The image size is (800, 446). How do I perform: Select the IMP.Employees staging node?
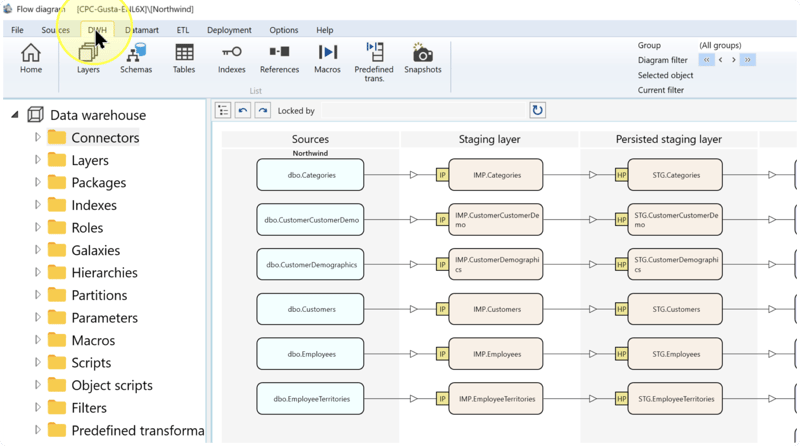click(x=495, y=354)
